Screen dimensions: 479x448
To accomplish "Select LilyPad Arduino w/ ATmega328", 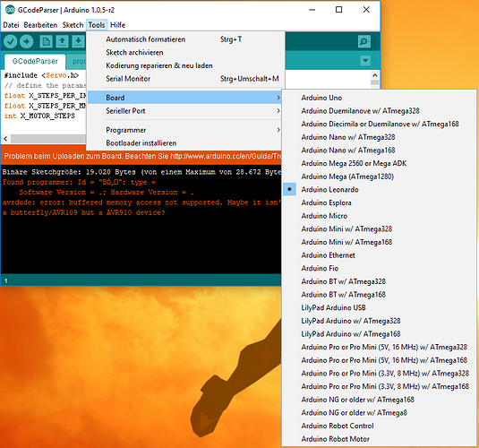I will tap(380, 321).
